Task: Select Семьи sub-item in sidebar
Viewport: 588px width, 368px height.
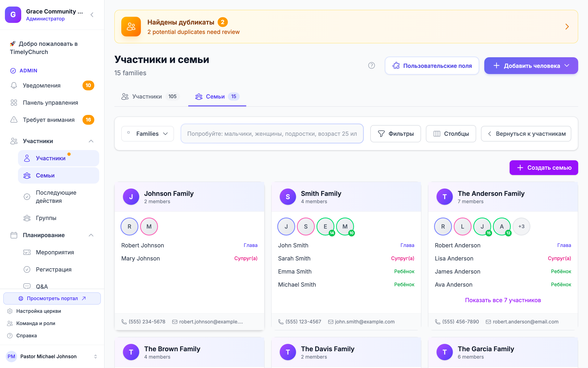Action: pos(59,175)
